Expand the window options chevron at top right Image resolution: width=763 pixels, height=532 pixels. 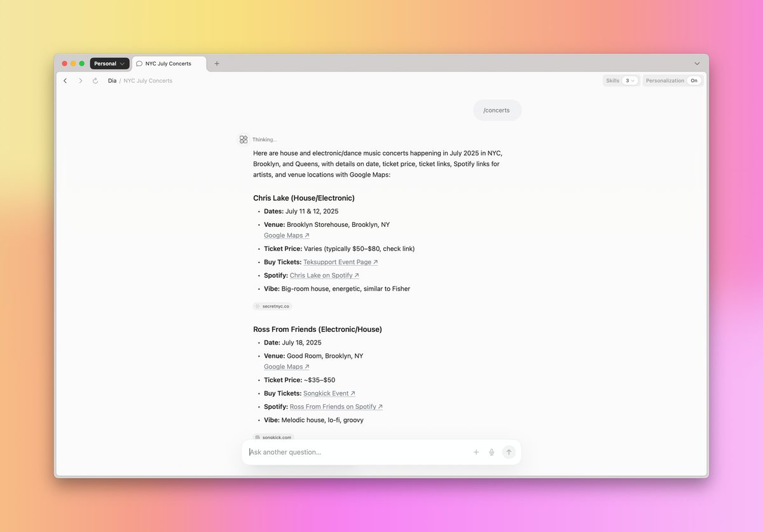697,64
